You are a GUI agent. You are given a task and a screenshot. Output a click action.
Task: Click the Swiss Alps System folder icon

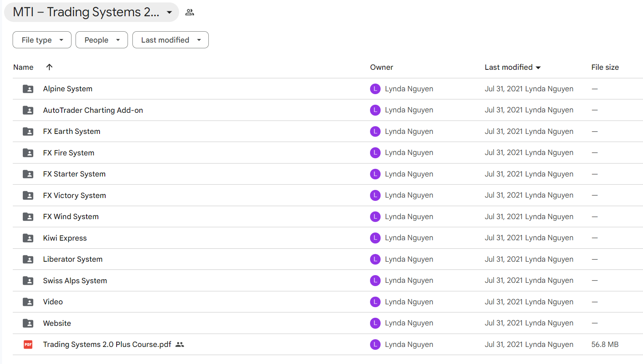tap(28, 280)
